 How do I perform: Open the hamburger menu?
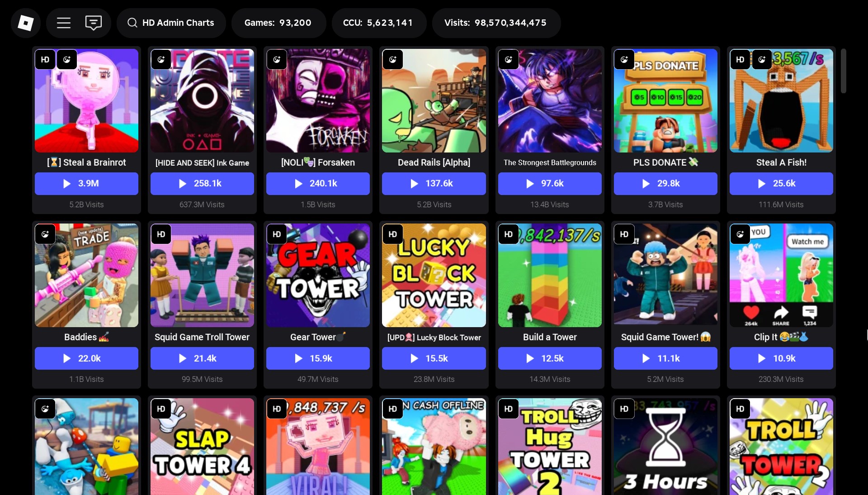tap(64, 23)
